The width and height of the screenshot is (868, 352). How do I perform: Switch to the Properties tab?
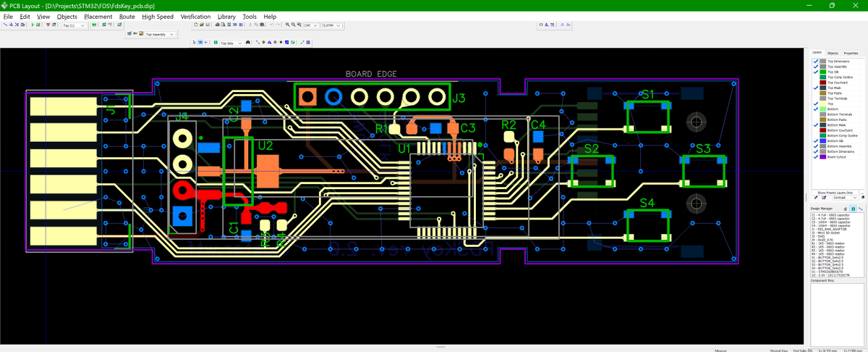[851, 53]
